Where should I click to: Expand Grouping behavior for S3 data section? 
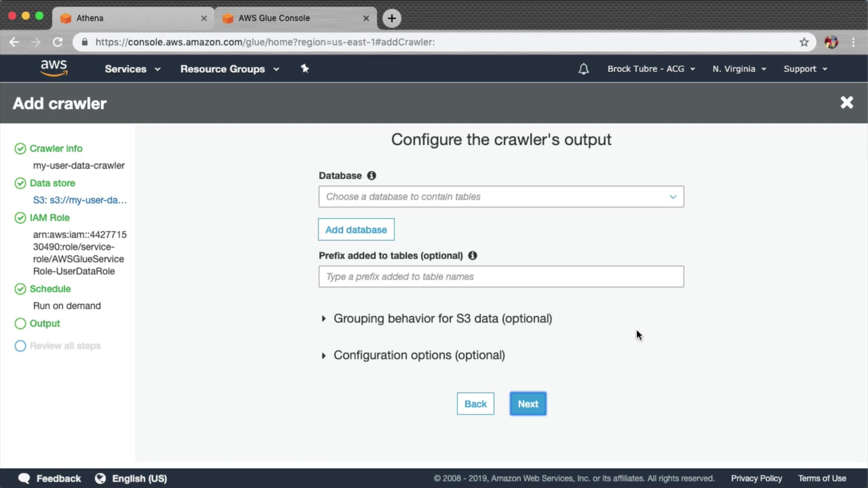[x=442, y=319]
